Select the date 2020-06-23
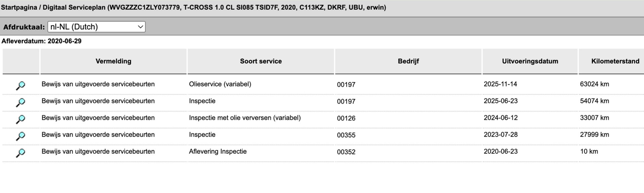The width and height of the screenshot is (644, 193). (x=501, y=151)
